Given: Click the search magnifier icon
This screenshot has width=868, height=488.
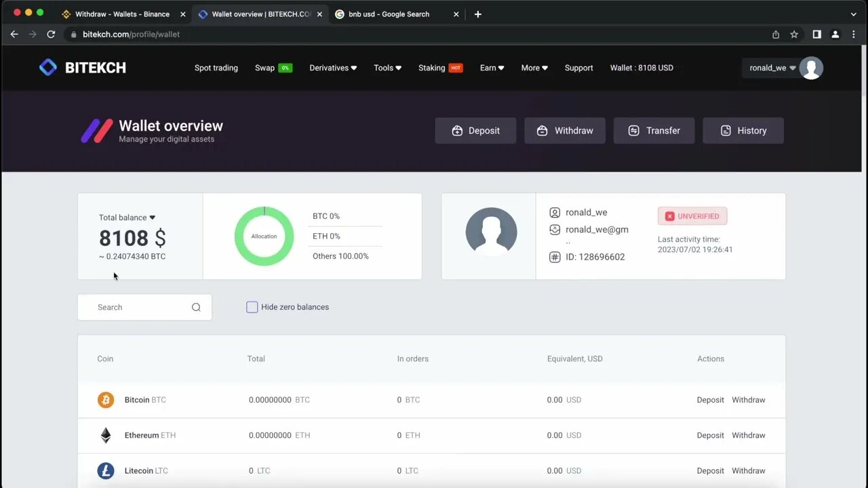Looking at the screenshot, I should [x=196, y=307].
